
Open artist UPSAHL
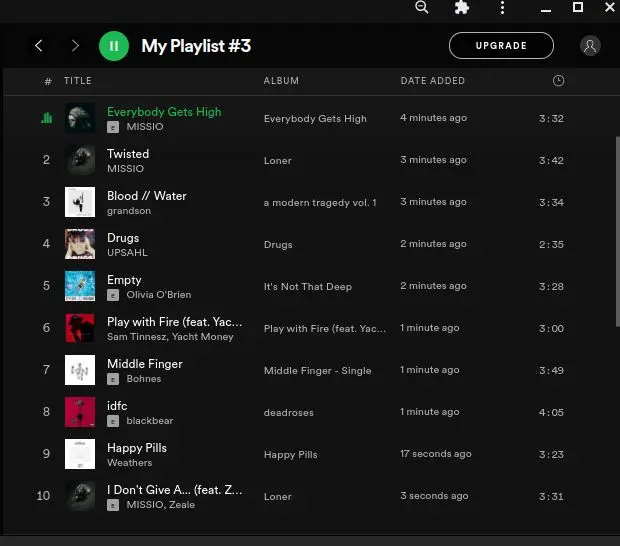coord(127,253)
